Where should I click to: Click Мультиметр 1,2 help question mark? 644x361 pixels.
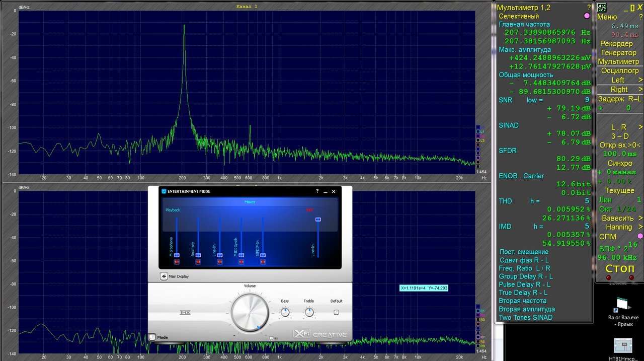(x=589, y=8)
